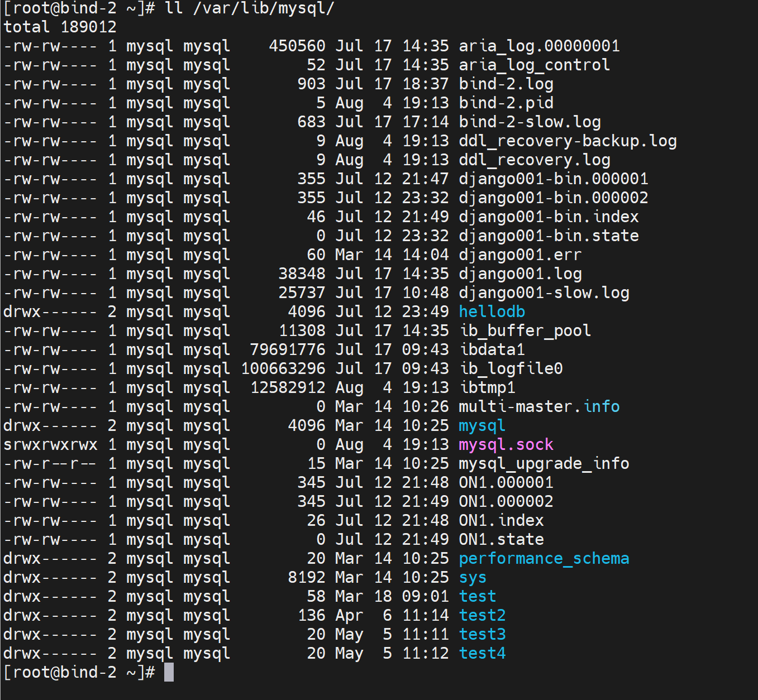Click the ib_logfile0 file name
Screen dimensions: 758x700
pyautogui.click(x=511, y=369)
